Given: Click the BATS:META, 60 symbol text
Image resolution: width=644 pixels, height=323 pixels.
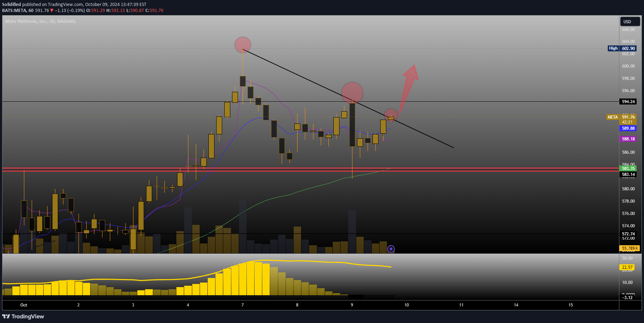Looking at the screenshot, I should click(18, 11).
